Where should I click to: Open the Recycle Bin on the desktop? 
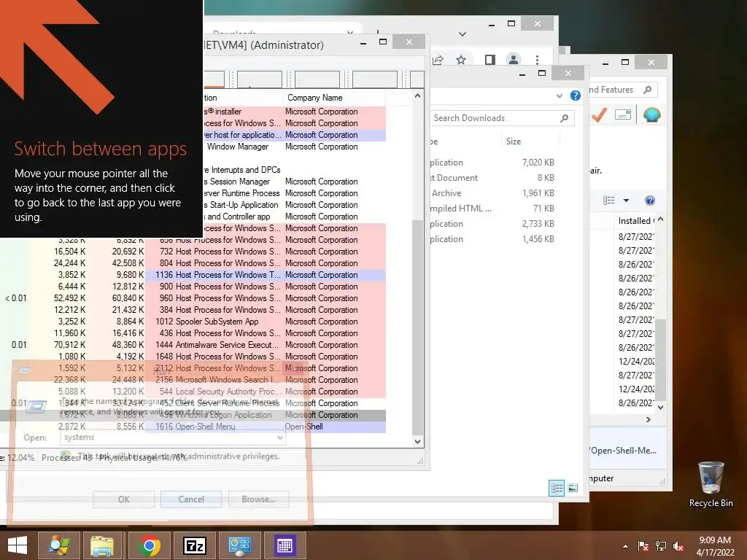[x=711, y=484]
